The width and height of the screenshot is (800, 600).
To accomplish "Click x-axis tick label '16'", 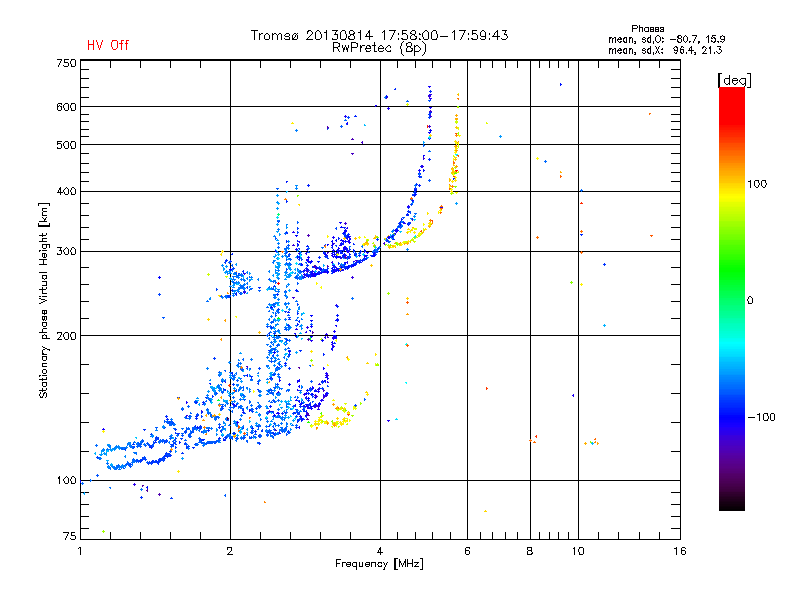I will click(680, 551).
